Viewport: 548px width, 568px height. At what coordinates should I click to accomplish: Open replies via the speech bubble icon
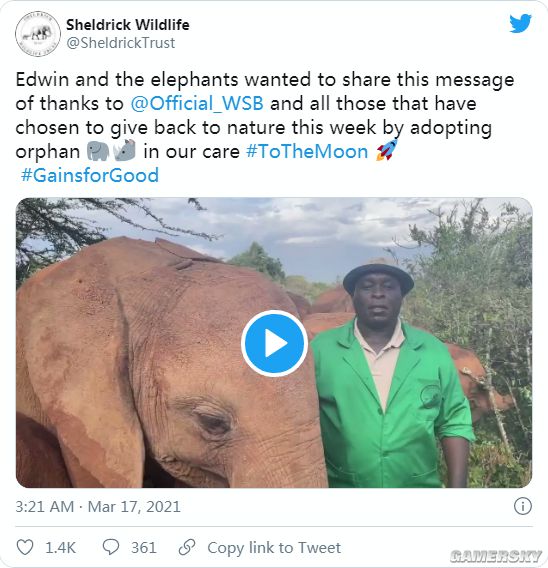pos(111,547)
